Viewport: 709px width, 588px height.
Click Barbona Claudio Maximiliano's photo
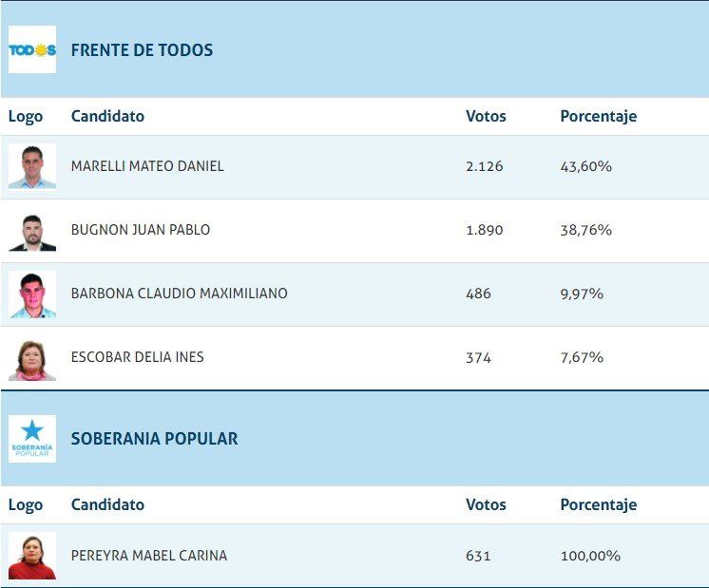coord(32,294)
